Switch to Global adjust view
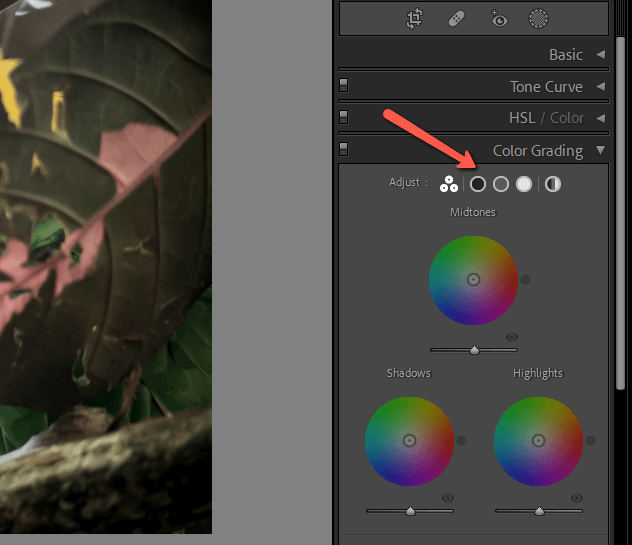This screenshot has height=545, width=632. click(x=553, y=184)
